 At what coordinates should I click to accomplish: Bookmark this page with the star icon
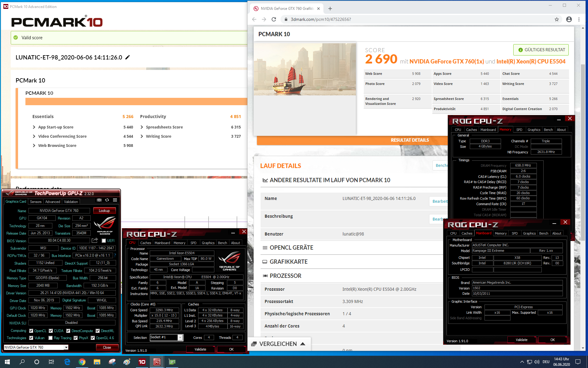(556, 19)
